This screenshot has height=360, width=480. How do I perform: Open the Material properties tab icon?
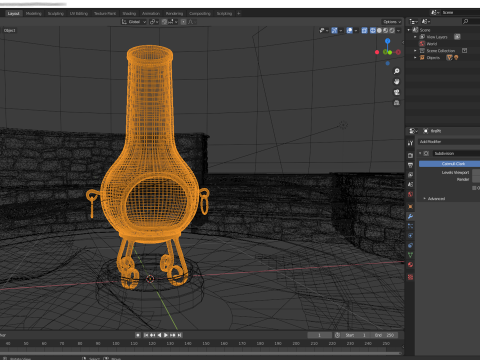[x=410, y=265]
